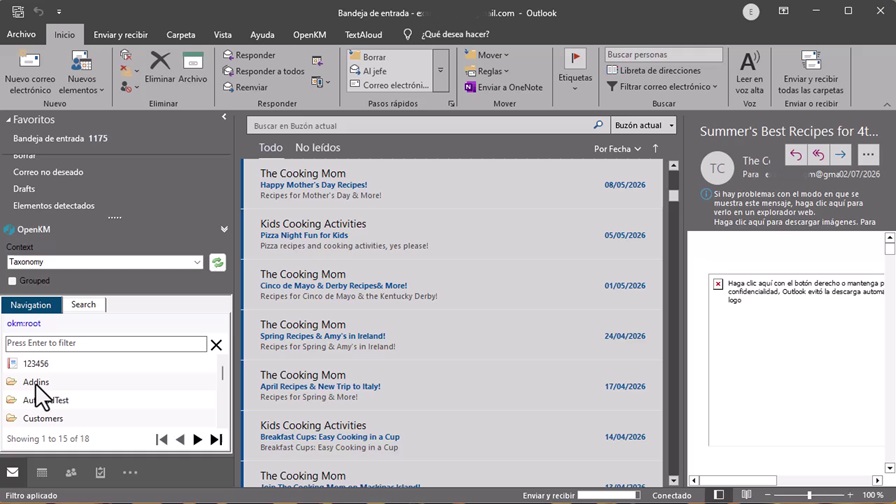The width and height of the screenshot is (896, 504).
Task: Click Enviar a OneNote
Action: click(x=503, y=87)
